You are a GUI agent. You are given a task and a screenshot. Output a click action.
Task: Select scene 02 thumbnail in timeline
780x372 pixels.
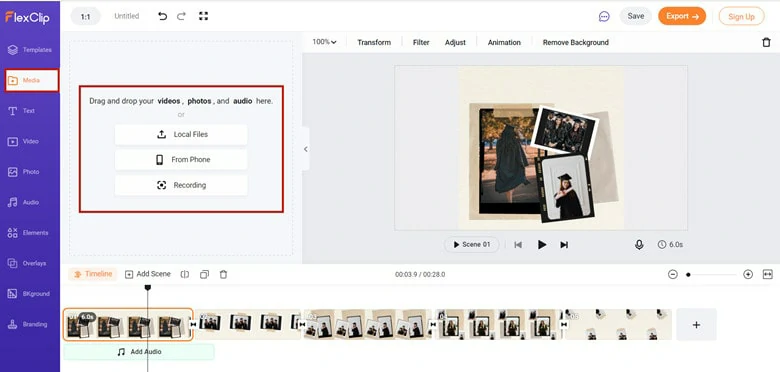[247, 325]
